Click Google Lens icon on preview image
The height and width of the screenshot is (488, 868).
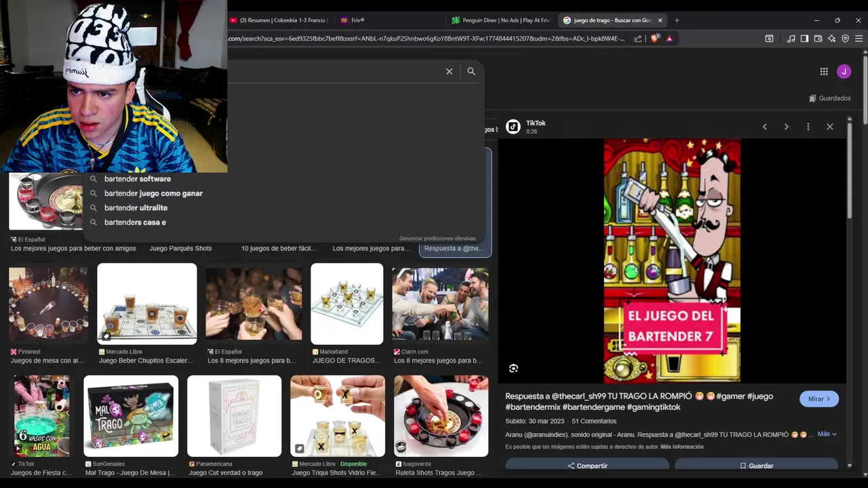pyautogui.click(x=513, y=368)
